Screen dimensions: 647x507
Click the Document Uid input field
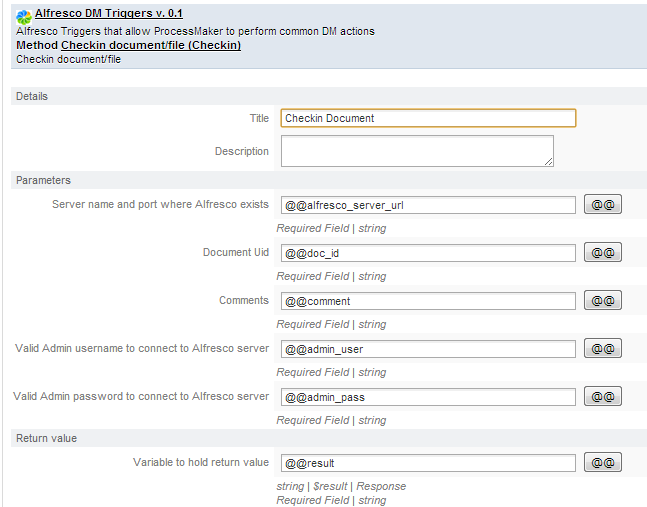[428, 253]
